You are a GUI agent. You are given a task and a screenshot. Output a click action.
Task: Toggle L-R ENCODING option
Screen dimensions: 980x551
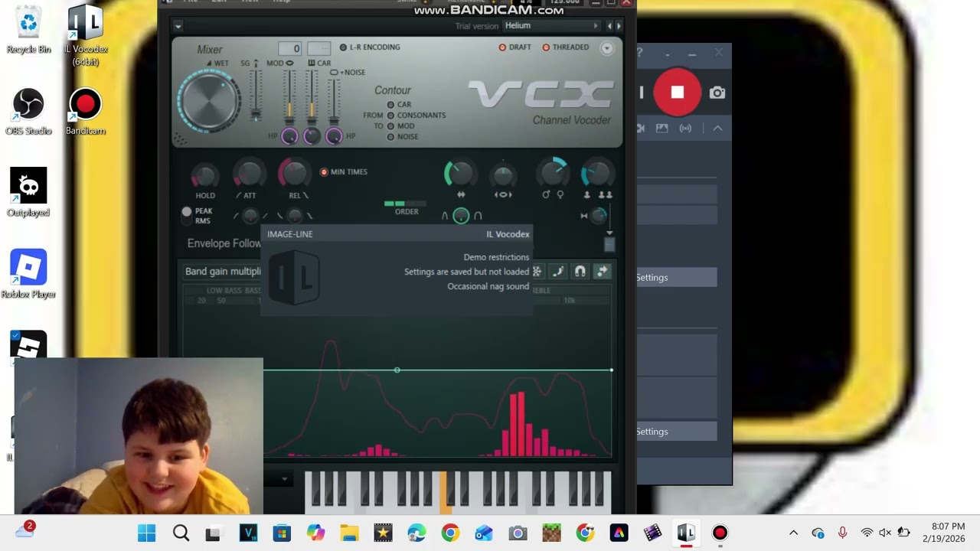[x=370, y=47]
